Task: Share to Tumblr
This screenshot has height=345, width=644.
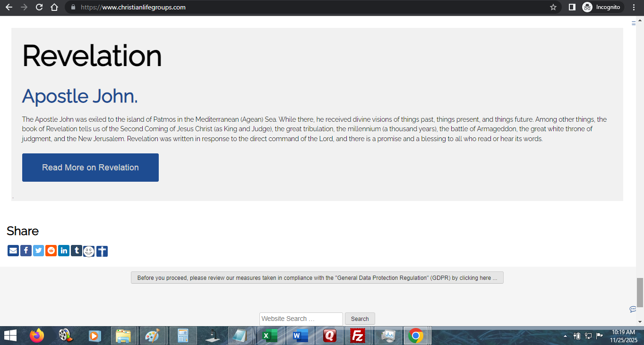Action: point(76,251)
